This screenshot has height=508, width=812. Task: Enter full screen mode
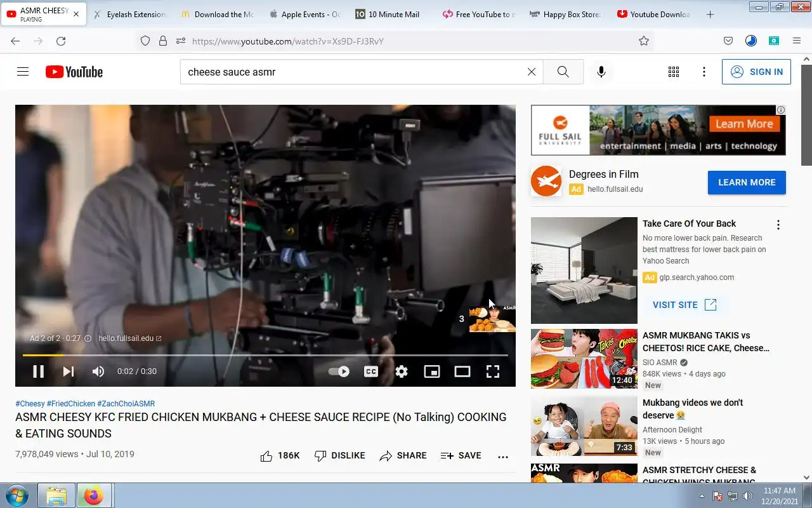click(493, 371)
